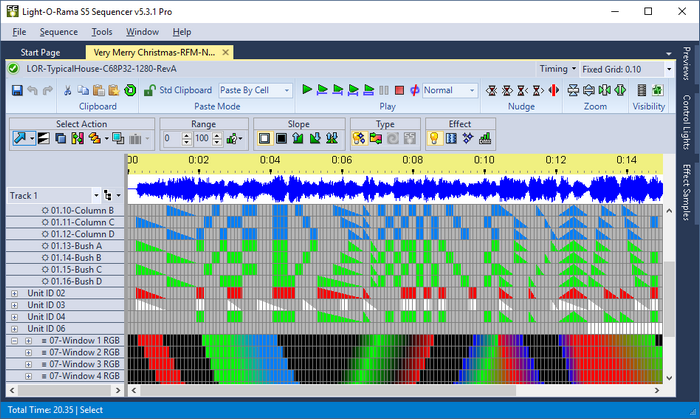Toggle the loop playback icon
The height and width of the screenshot is (419, 700).
414,90
